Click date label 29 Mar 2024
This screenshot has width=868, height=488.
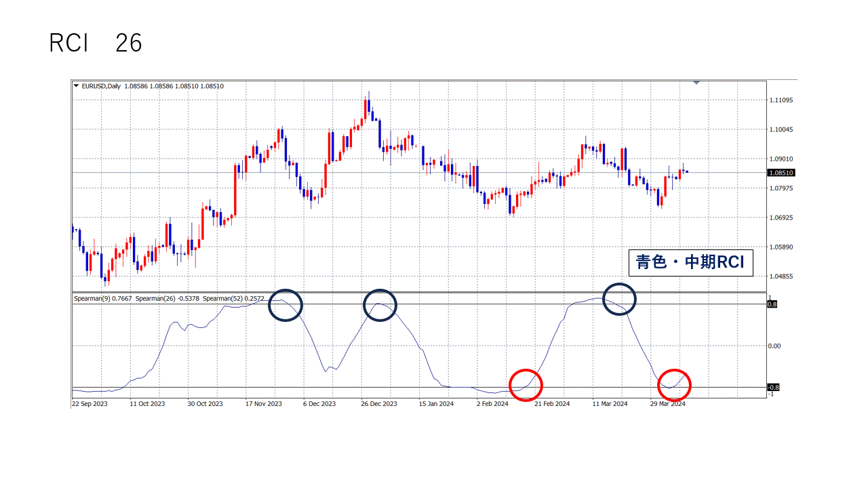tap(669, 403)
